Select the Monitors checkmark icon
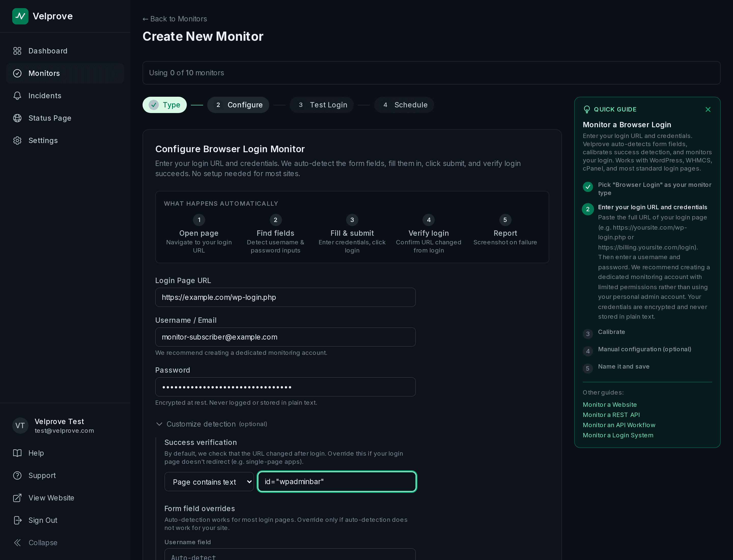Viewport: 733px width, 560px height. (17, 73)
